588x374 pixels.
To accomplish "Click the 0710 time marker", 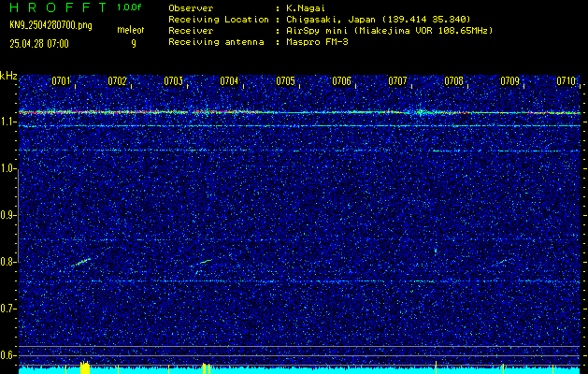I will 566,81.
